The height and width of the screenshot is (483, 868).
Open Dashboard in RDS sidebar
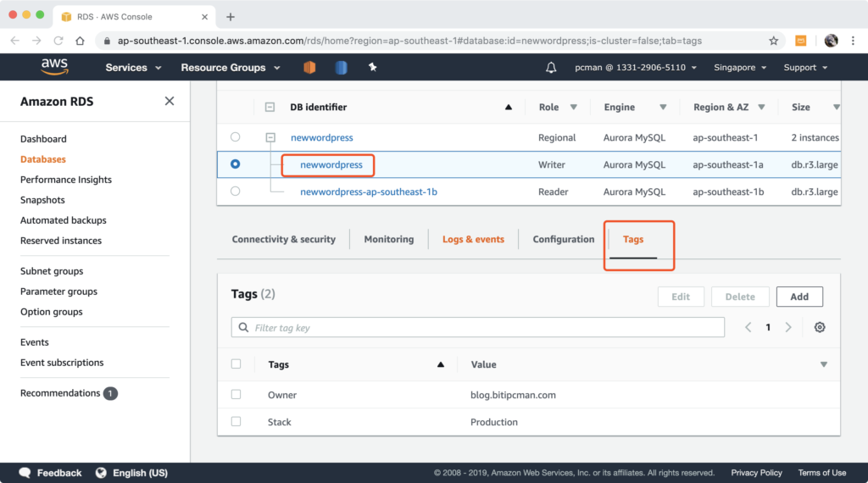pyautogui.click(x=43, y=139)
